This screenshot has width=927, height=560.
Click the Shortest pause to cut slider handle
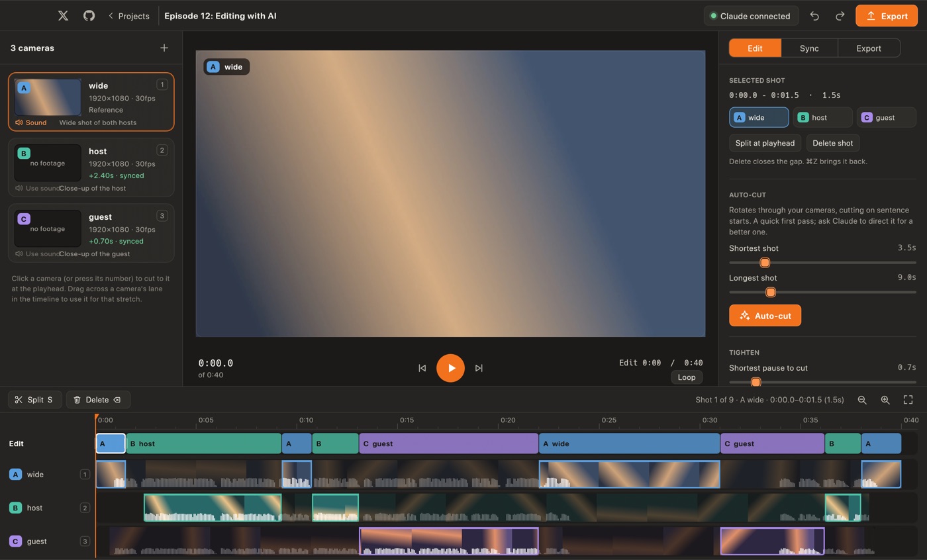756,383
